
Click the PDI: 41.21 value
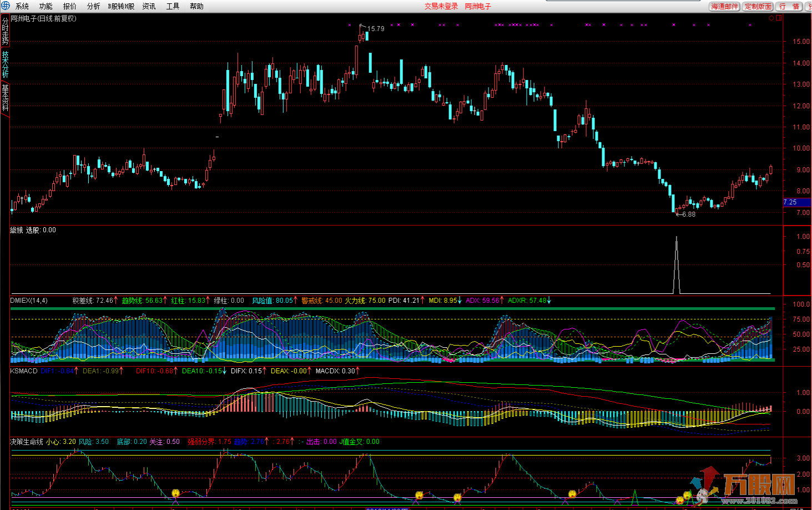pyautogui.click(x=404, y=301)
